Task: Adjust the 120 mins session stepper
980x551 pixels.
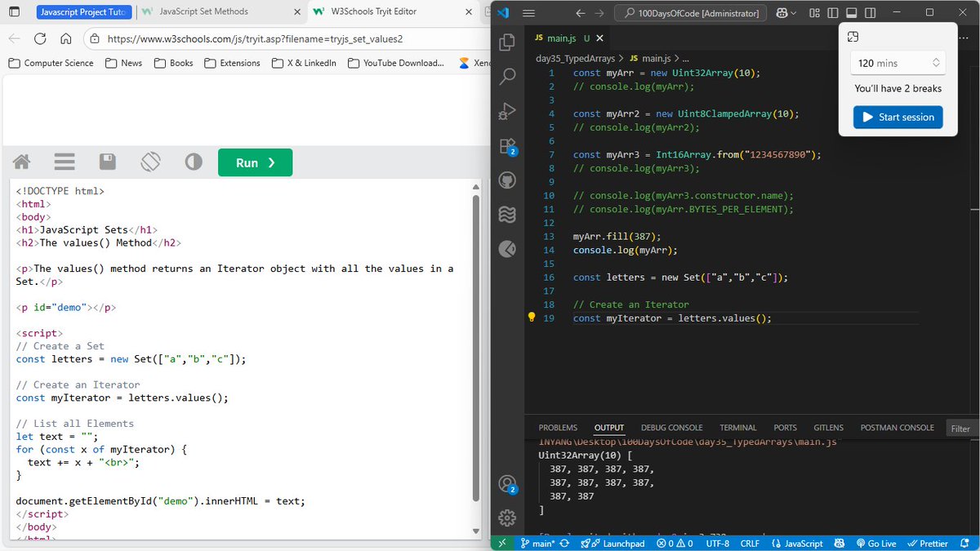Action: pos(936,63)
